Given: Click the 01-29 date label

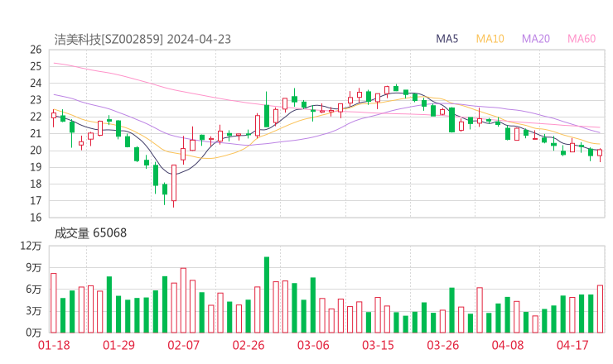Looking at the screenshot, I should click(x=118, y=345).
